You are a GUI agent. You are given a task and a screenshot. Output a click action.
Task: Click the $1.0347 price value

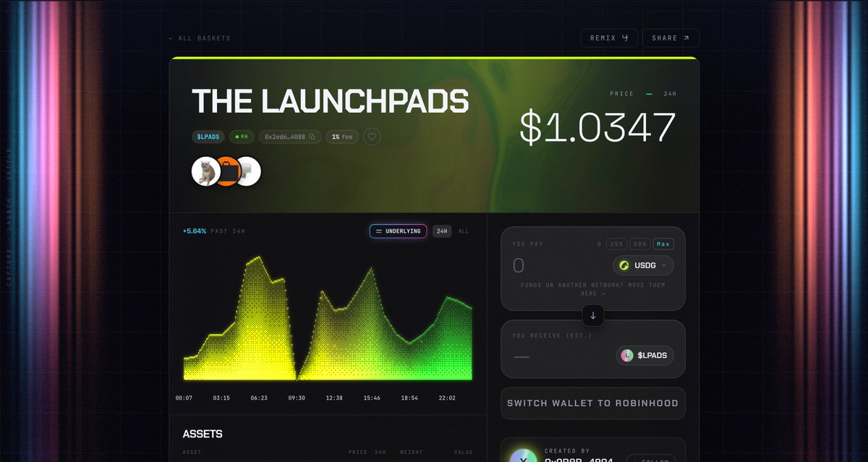tap(597, 127)
